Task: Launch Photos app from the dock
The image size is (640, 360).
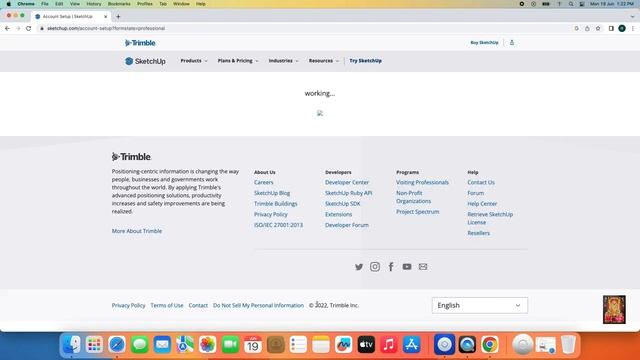Action: pyautogui.click(x=207, y=344)
